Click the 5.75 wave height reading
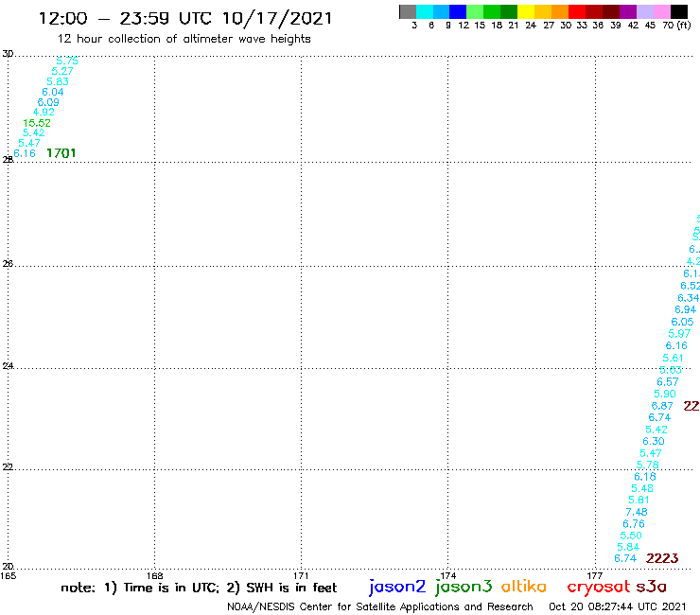 67,61
